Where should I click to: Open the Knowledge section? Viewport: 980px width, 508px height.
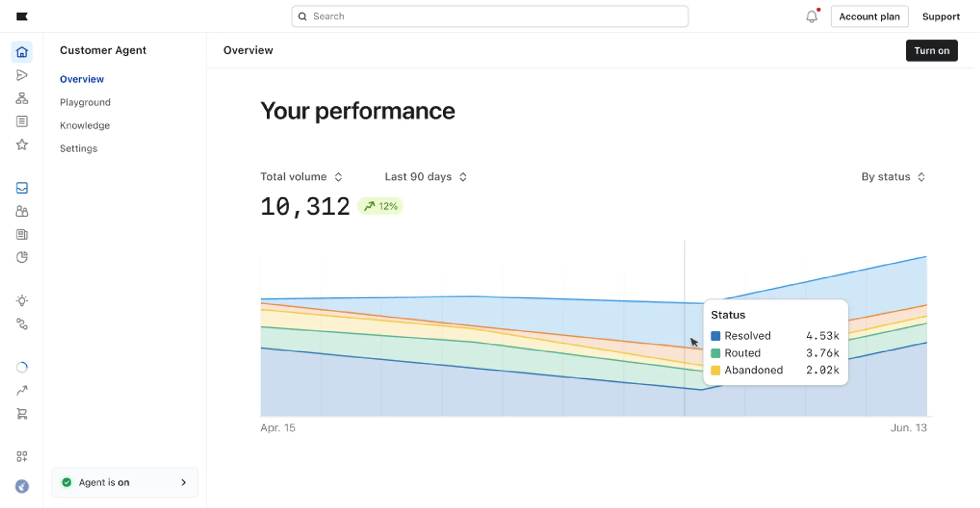85,125
